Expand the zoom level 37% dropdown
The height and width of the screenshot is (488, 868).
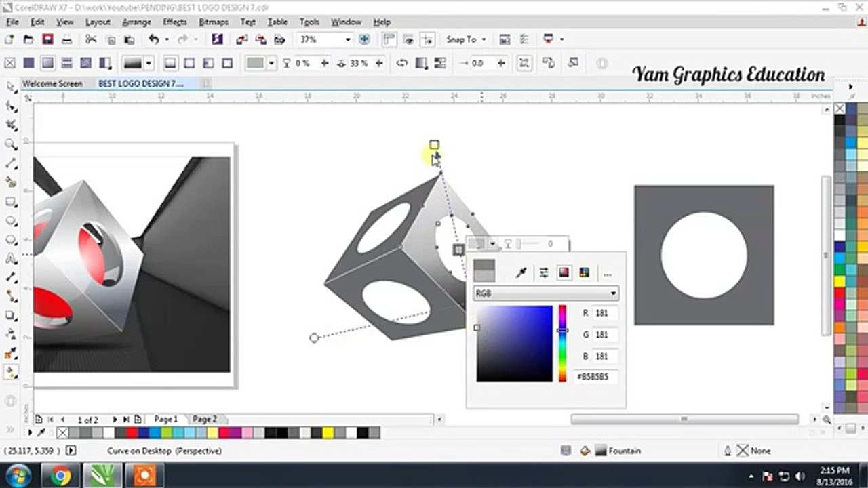point(348,39)
